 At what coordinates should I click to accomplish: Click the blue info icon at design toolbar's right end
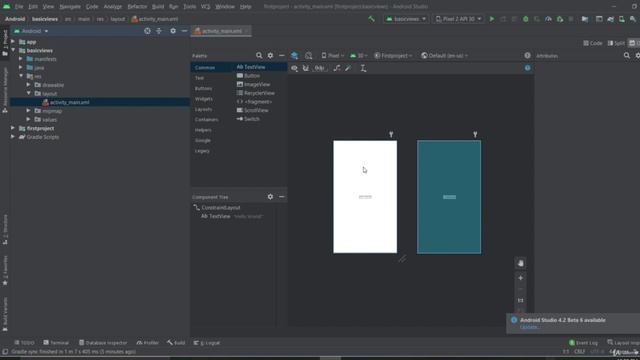point(527,68)
